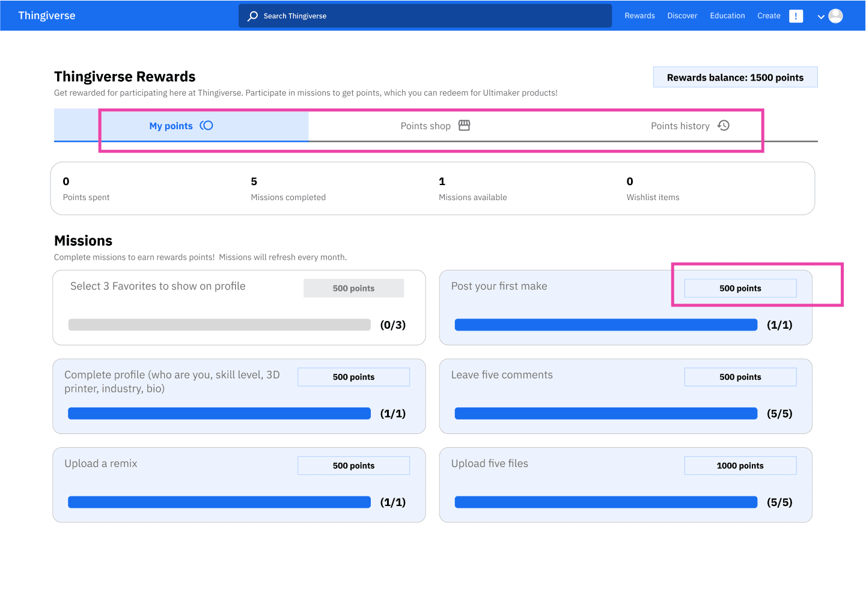Screen dimensions: 866x616
Task: Click 500 points on Upload a remix
Action: (x=353, y=466)
